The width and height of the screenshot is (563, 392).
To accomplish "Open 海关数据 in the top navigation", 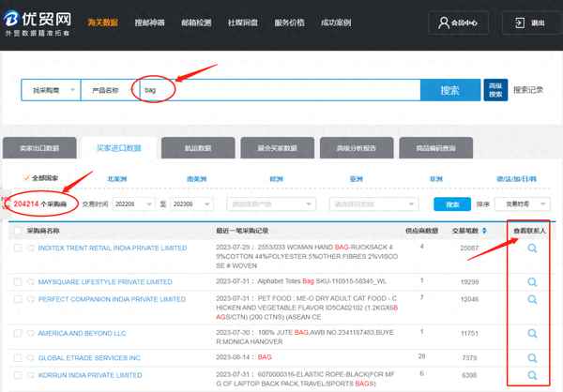I will click(x=103, y=23).
